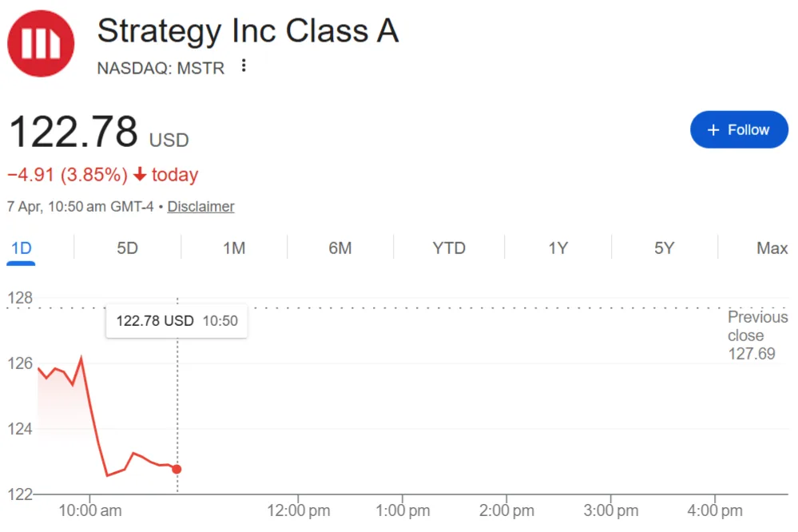Switch to the 5D chart view
798x532 pixels.
coord(126,248)
